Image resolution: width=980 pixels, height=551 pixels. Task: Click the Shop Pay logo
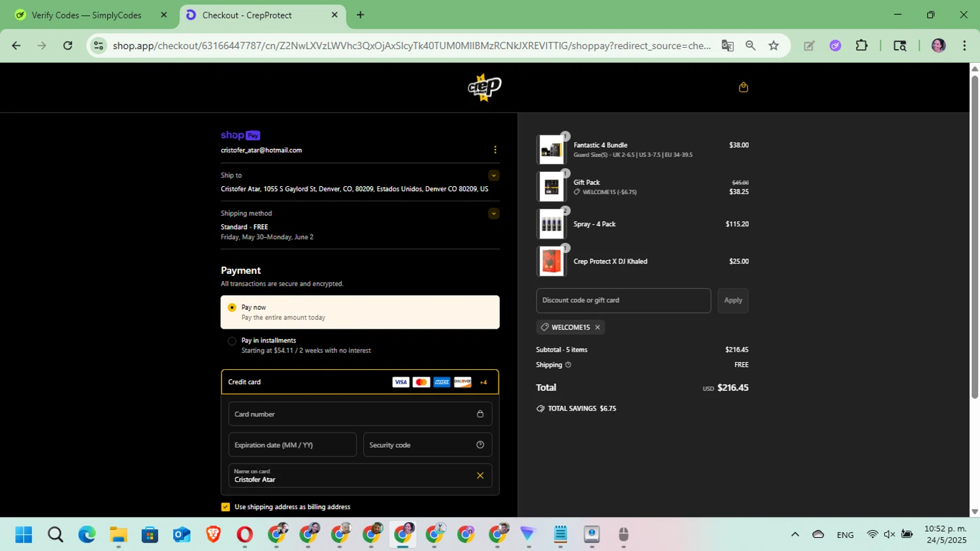[240, 135]
